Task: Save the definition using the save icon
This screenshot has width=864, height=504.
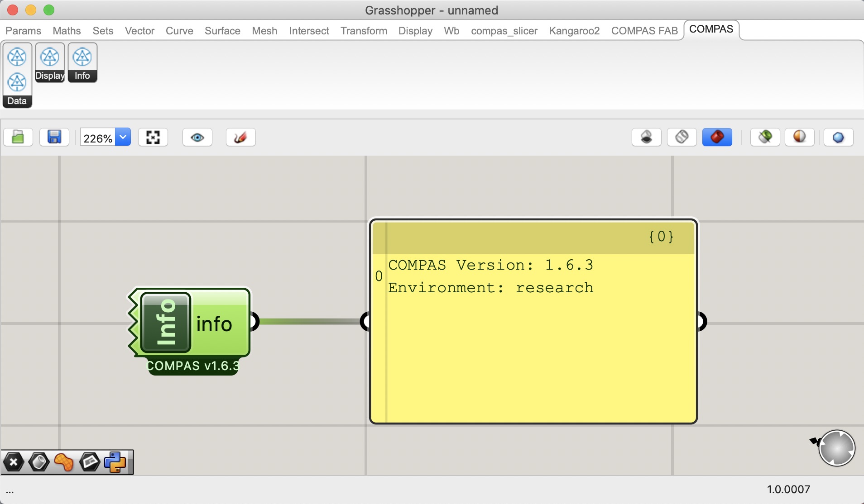Action: pos(54,137)
